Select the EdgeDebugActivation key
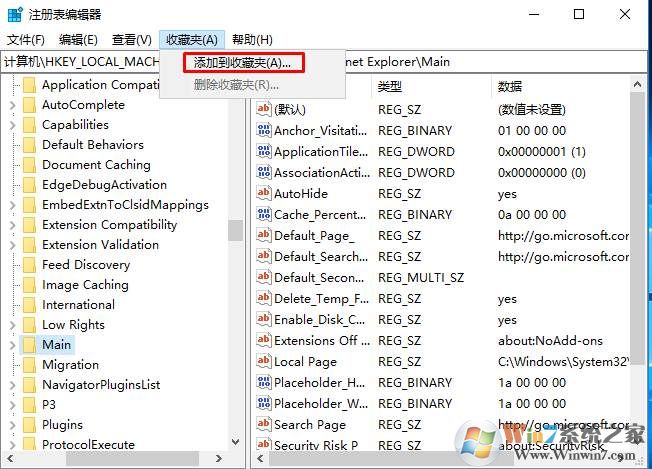652x469 pixels. pyautogui.click(x=104, y=185)
